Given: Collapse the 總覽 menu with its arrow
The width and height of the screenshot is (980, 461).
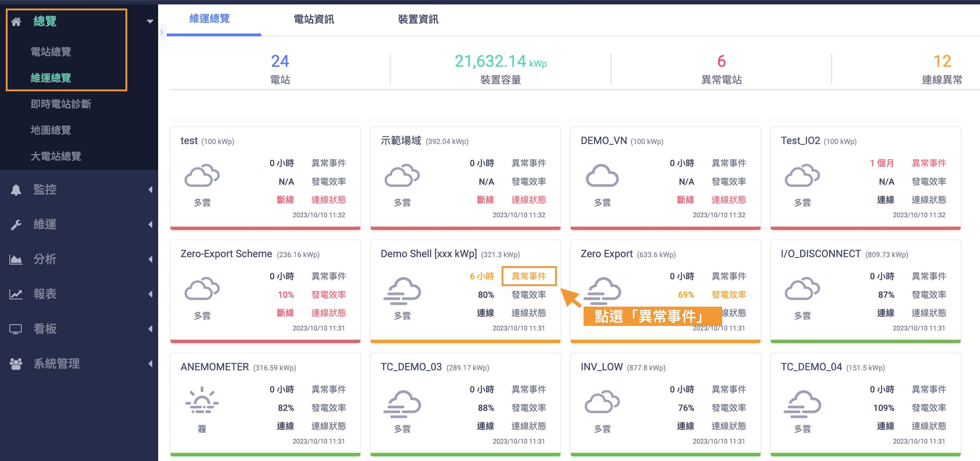Looking at the screenshot, I should click(x=150, y=21).
